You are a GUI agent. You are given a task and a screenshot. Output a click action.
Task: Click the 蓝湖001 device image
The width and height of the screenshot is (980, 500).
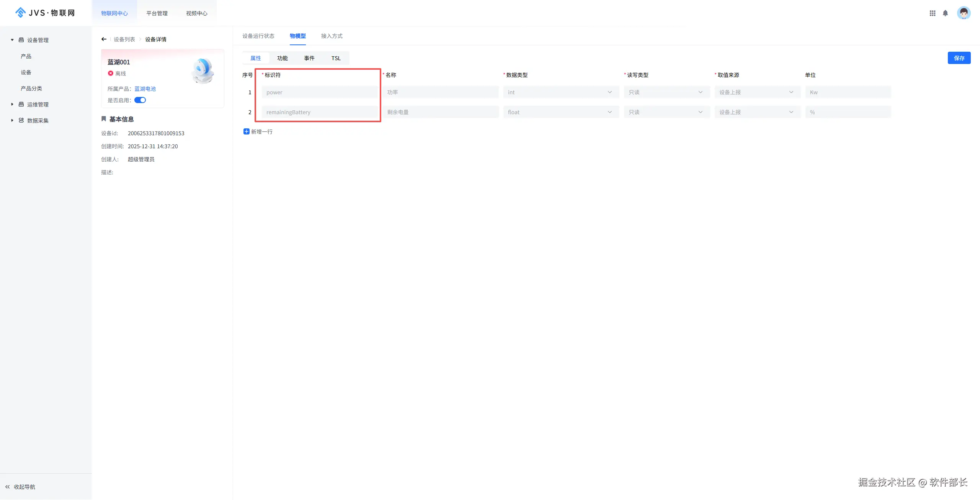point(203,71)
